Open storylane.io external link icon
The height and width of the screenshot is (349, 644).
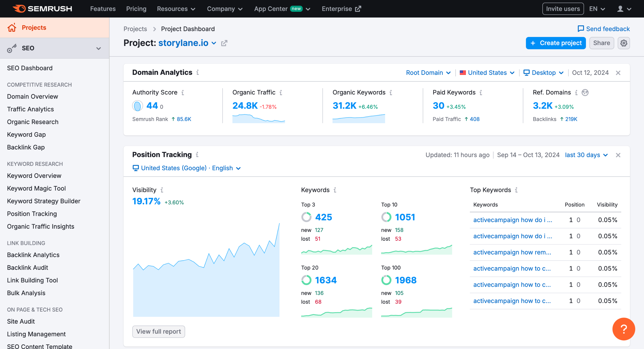pos(224,43)
